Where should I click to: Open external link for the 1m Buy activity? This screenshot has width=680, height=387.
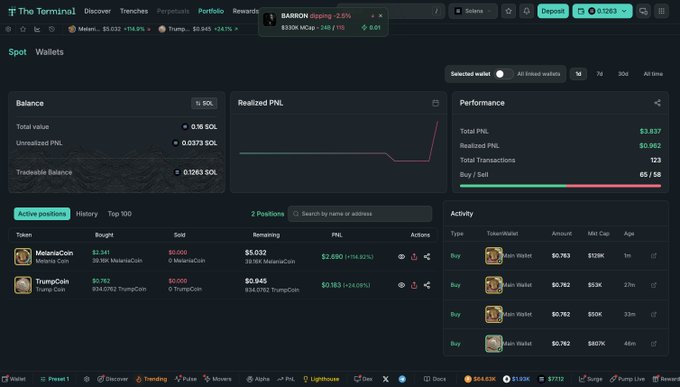point(654,256)
